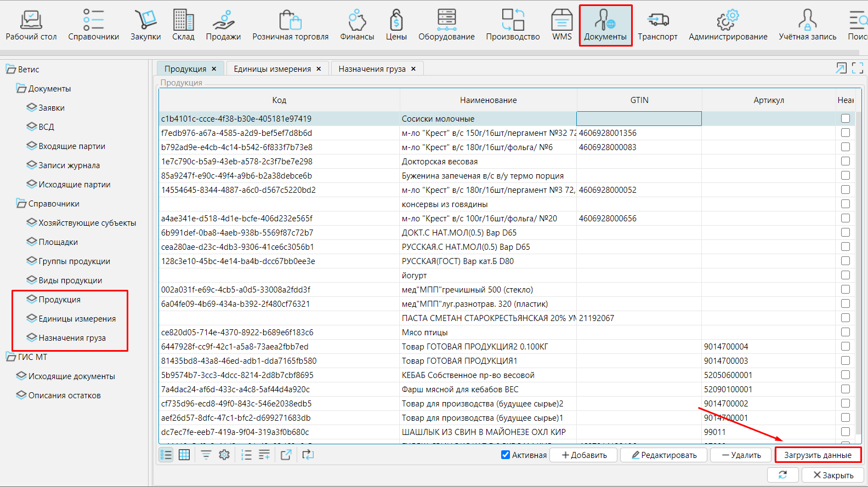The image size is (868, 487).
Task: Open the Финансы piggy bank section
Action: pos(357,25)
